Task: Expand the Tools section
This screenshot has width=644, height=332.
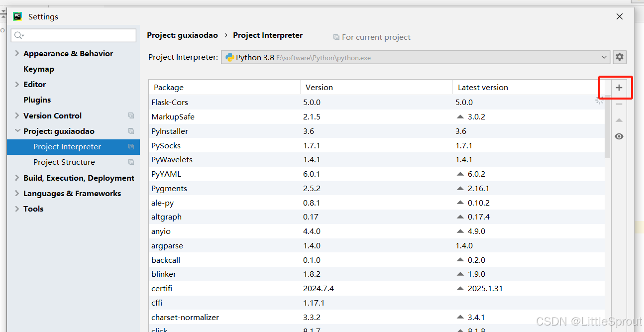Action: tap(17, 209)
